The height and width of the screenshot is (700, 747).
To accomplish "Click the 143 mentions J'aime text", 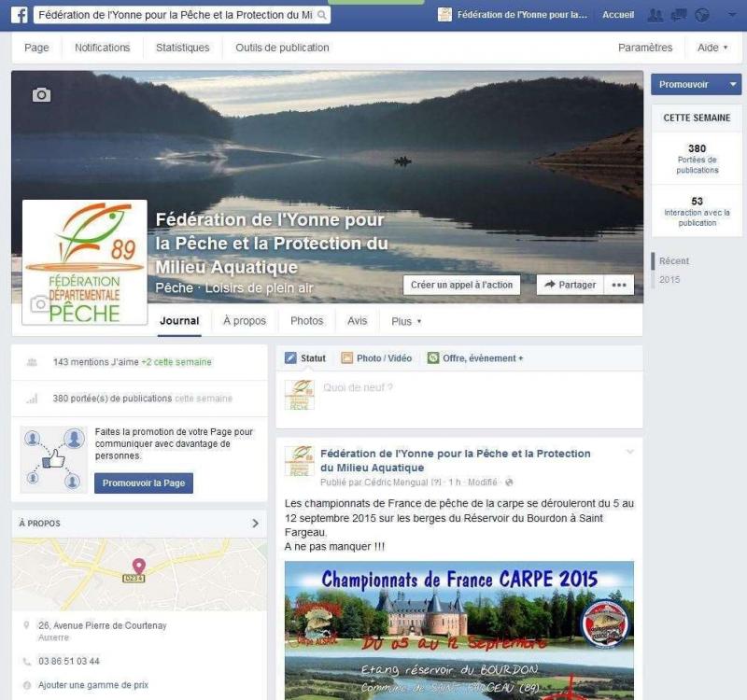I will 96,362.
